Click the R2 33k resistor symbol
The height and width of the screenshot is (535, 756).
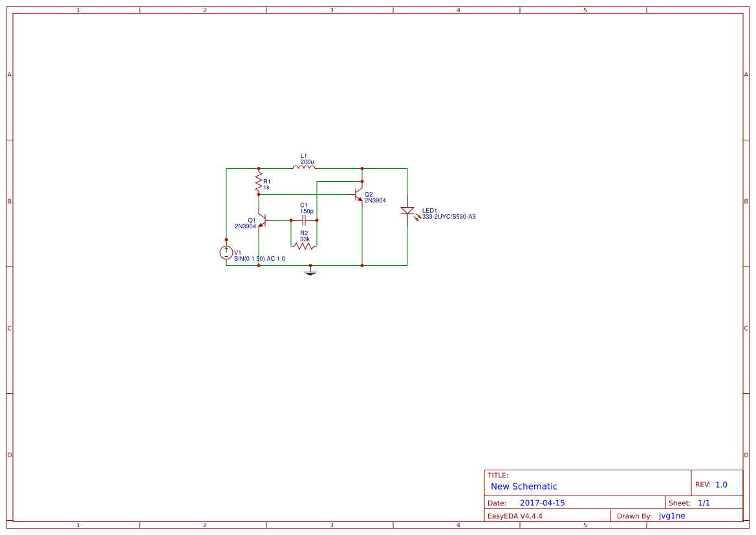pos(304,246)
